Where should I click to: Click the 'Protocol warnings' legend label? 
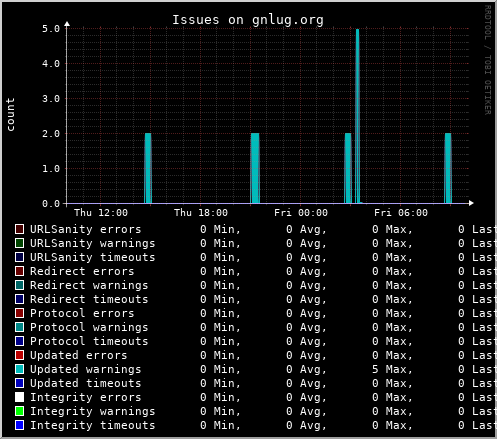(89, 327)
